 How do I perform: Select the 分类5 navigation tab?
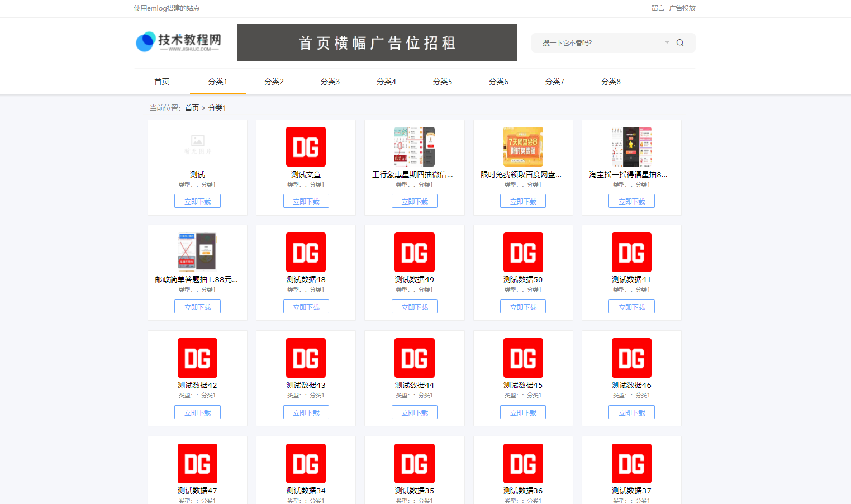[442, 82]
